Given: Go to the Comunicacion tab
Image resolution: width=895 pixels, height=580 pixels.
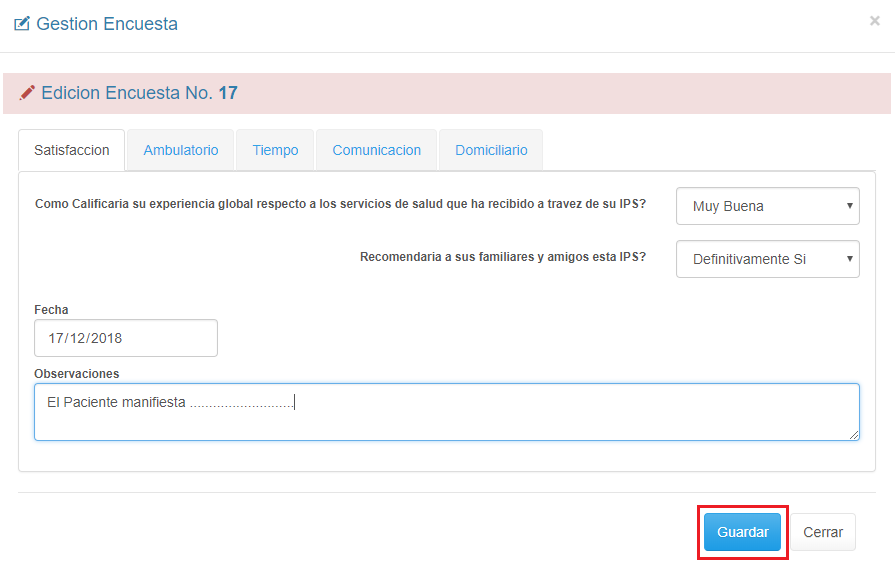Looking at the screenshot, I should pyautogui.click(x=377, y=150).
